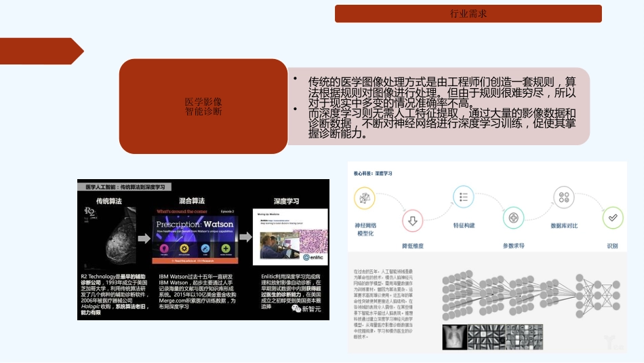This screenshot has height=363, width=644.
Task: Click the R2 Technology description paragraph
Action: (x=115, y=294)
